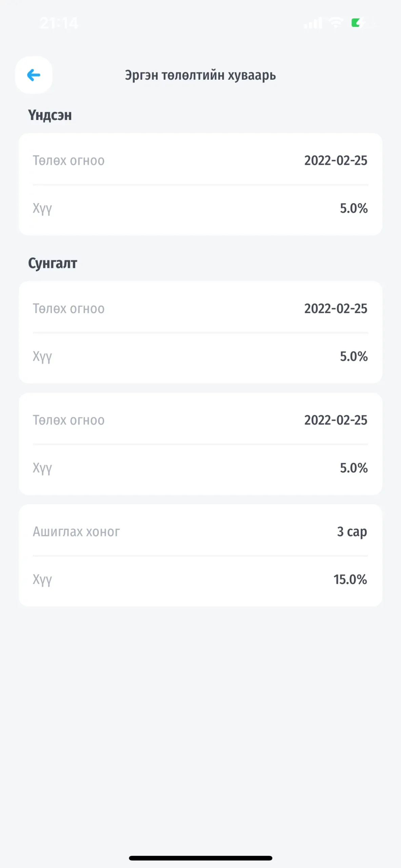401x868 pixels.
Task: Select the 3 сар duration value
Action: [x=352, y=532]
